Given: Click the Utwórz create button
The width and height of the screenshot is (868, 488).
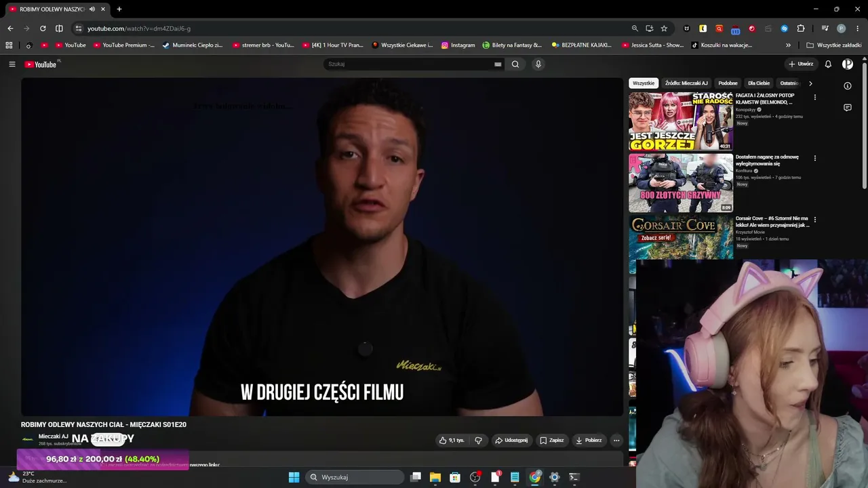Looking at the screenshot, I should click(801, 64).
